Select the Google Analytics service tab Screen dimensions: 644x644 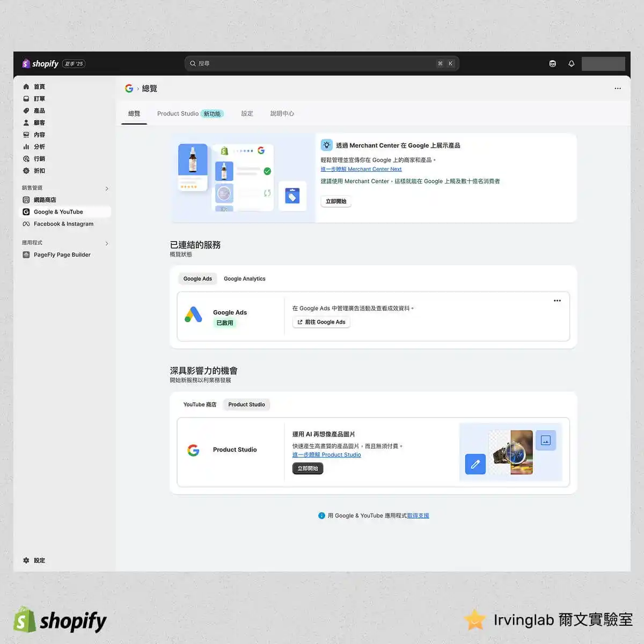pyautogui.click(x=245, y=279)
